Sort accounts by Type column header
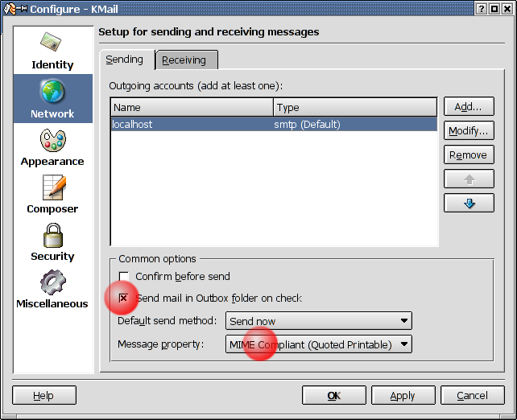Viewport: 517px width, 420px height. (x=355, y=107)
